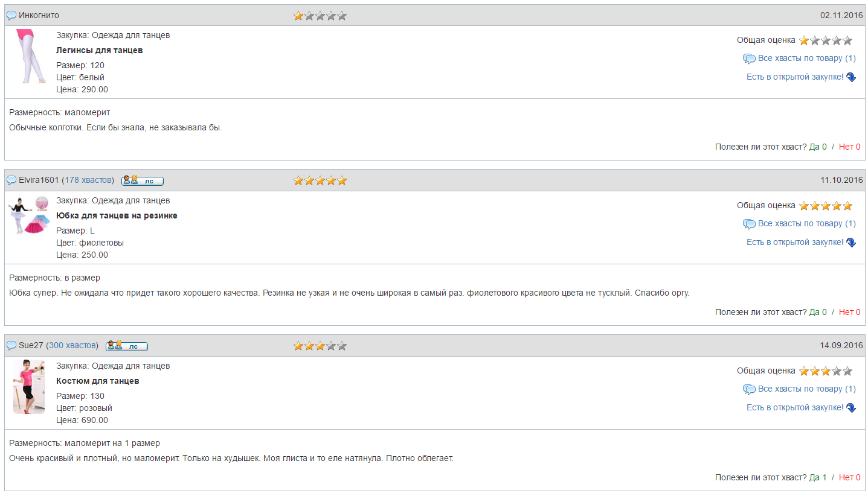Open the Sue27 username link
868x493 pixels.
(31, 345)
